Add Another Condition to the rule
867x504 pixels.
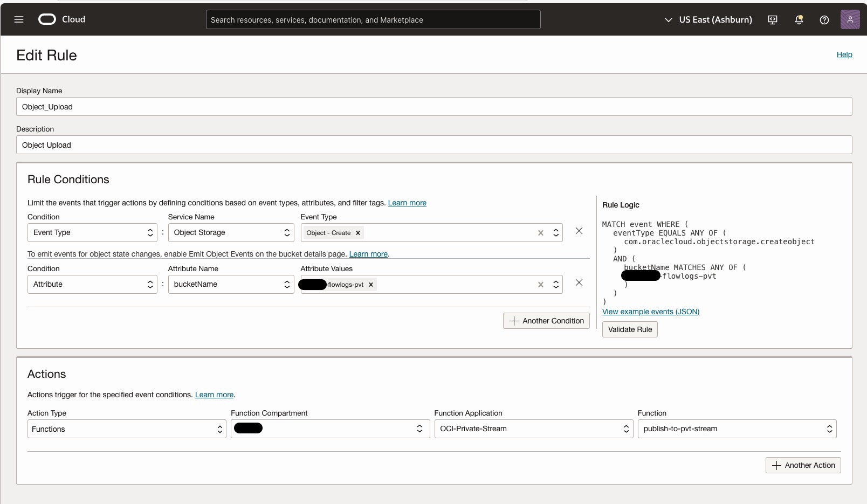tap(546, 320)
